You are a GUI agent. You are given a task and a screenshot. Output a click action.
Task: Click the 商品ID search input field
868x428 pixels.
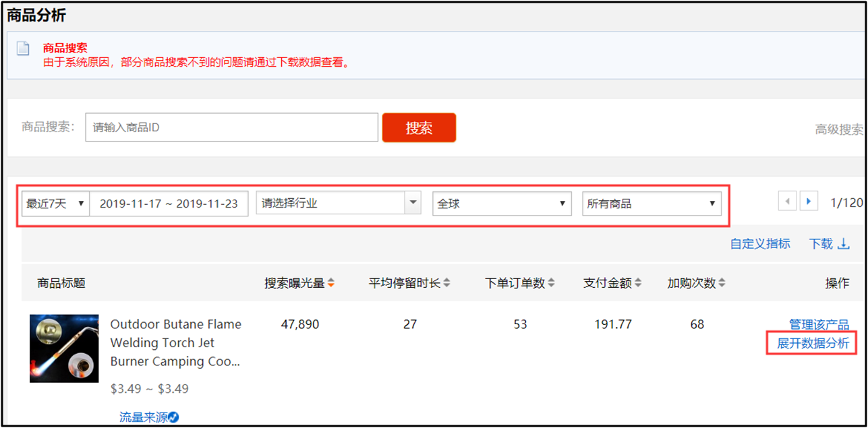[231, 127]
